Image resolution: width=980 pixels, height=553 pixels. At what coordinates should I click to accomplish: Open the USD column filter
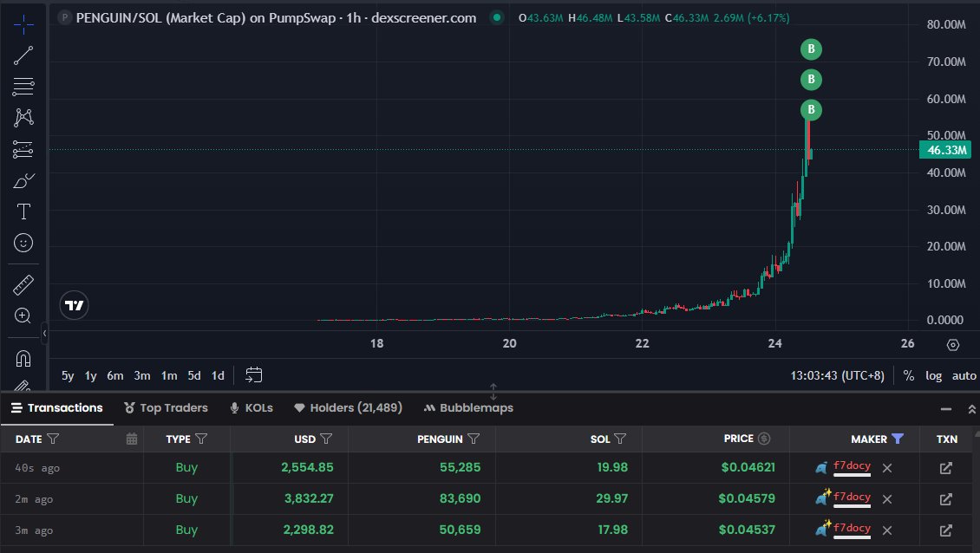click(326, 439)
